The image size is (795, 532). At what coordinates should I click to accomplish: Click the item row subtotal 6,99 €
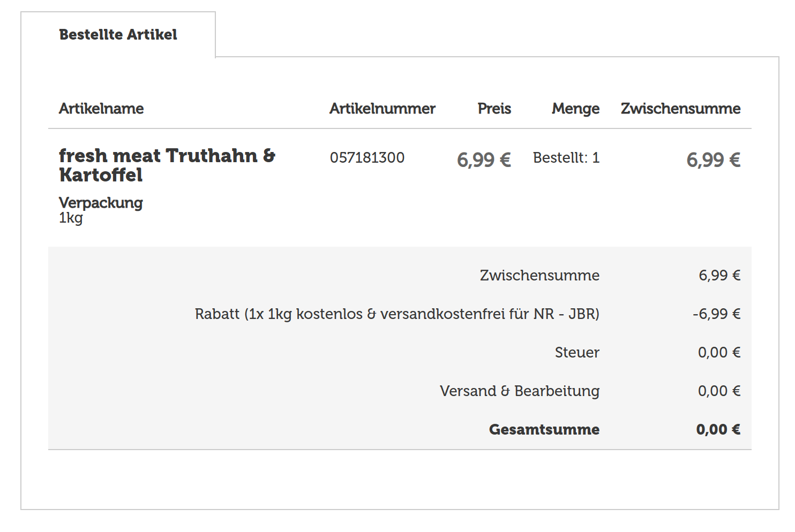click(714, 160)
